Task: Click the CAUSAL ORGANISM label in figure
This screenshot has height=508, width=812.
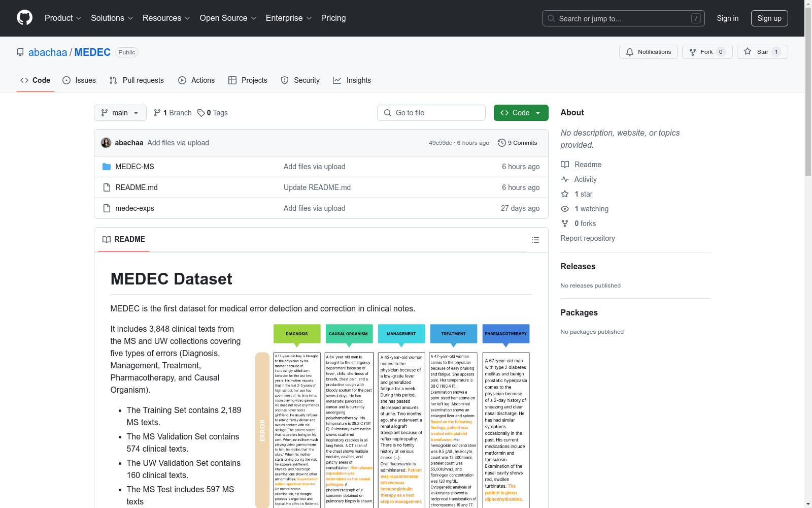Action: pos(348,334)
